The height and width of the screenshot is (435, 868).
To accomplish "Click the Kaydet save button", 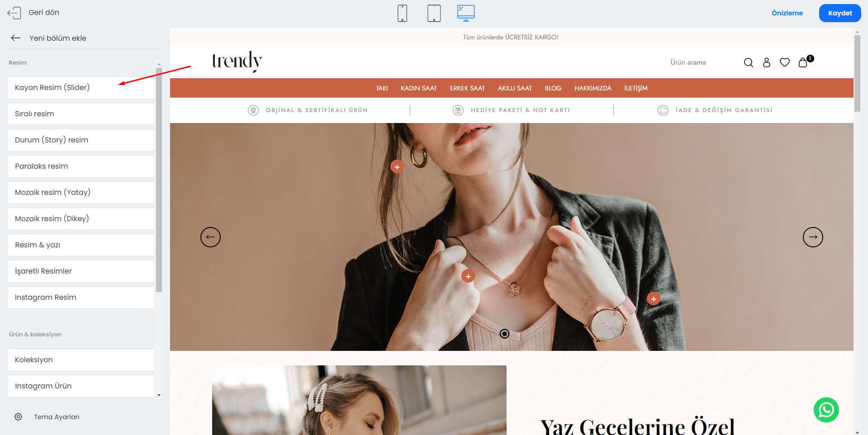I will coord(840,13).
